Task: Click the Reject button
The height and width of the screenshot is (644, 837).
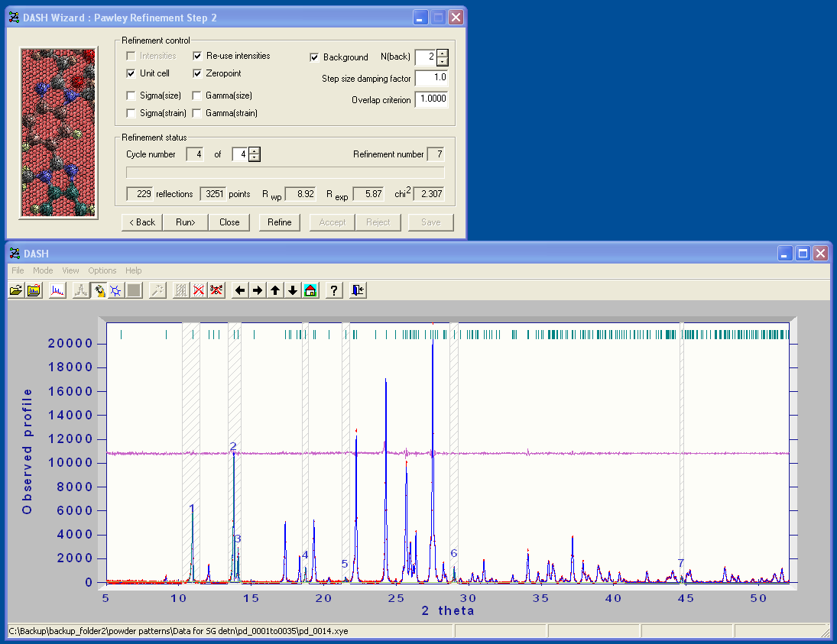Action: [x=378, y=222]
